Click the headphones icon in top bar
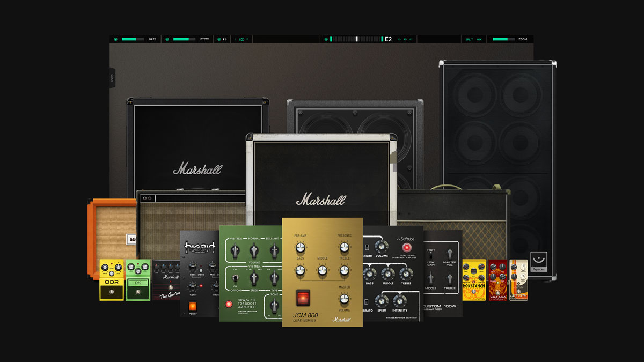 tap(225, 39)
